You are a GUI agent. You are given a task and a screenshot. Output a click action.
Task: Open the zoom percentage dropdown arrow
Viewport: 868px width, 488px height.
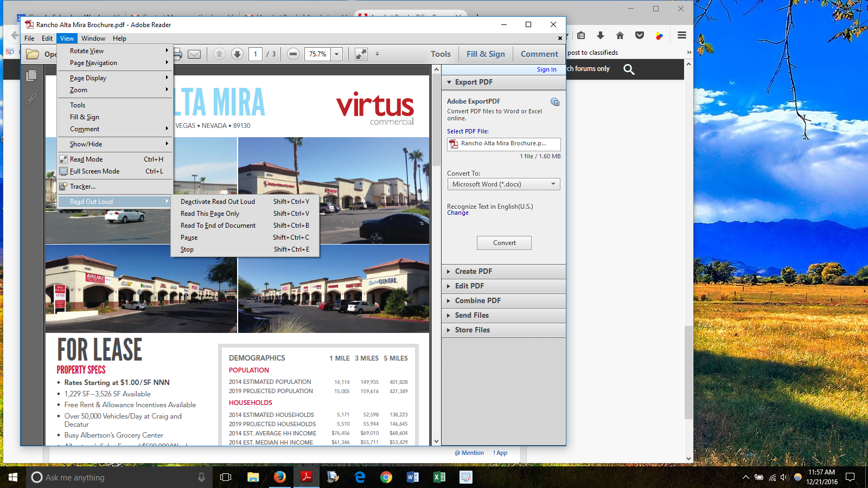(x=337, y=54)
